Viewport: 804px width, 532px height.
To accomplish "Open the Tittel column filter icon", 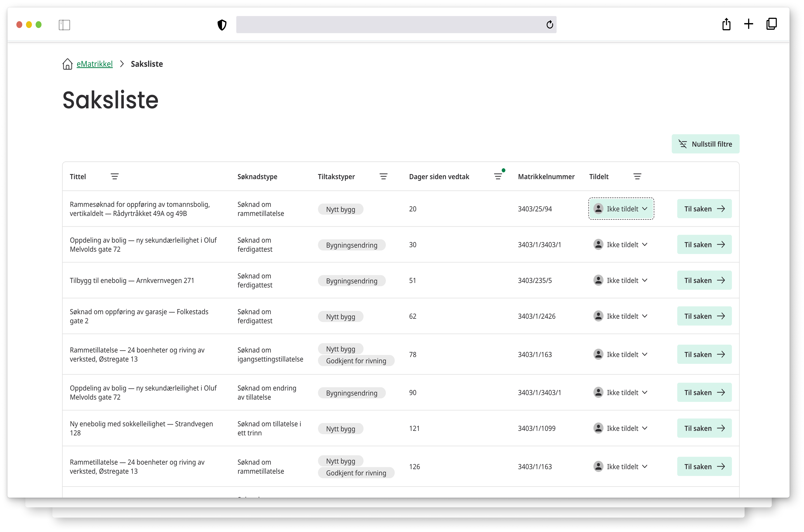I will (x=115, y=176).
